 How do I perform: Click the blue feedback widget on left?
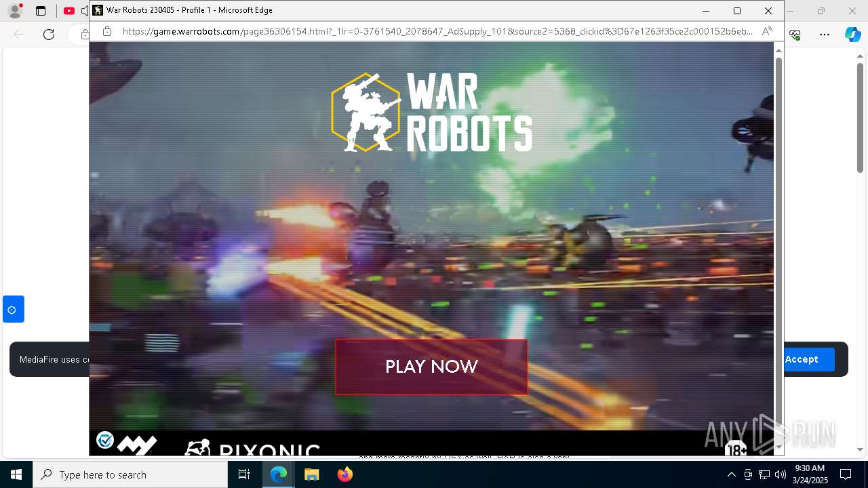13,309
